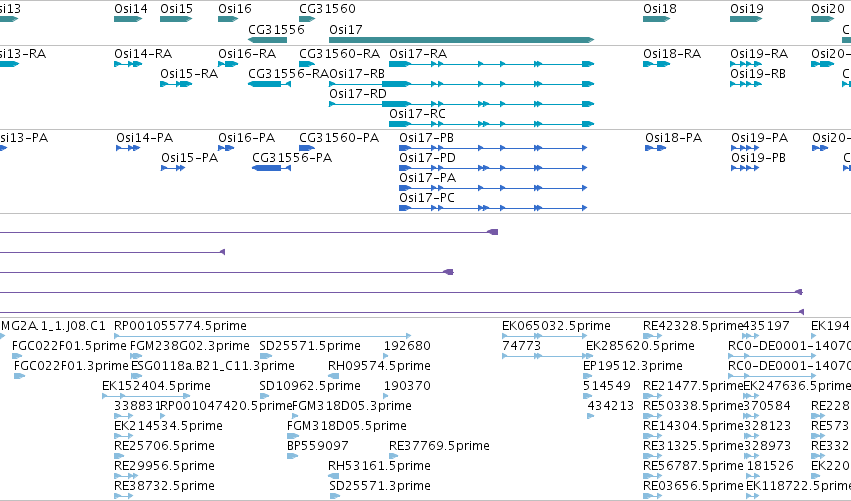Select the Osi18 gene label

660,9
